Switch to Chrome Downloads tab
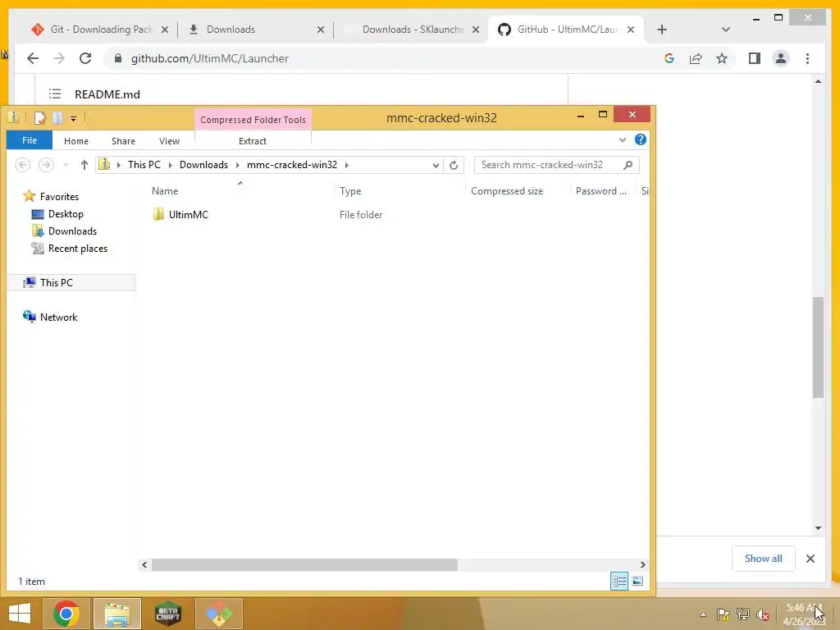 tap(256, 30)
